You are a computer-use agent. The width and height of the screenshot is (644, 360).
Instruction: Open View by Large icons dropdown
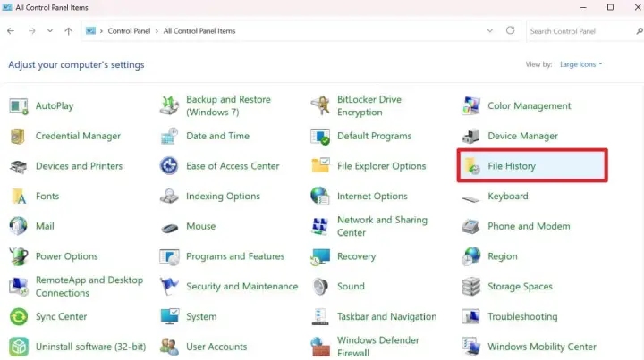[x=580, y=64]
